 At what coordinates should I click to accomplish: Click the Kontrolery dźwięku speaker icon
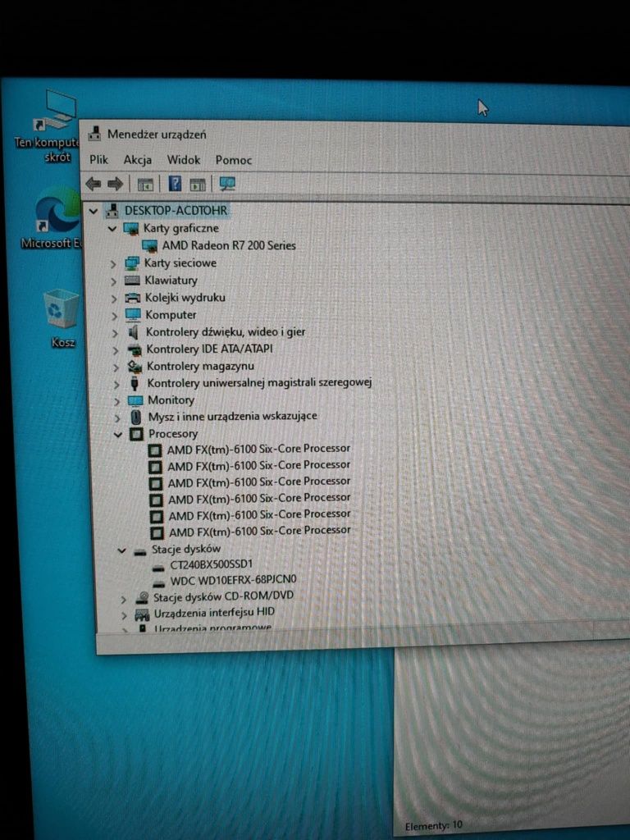134,332
